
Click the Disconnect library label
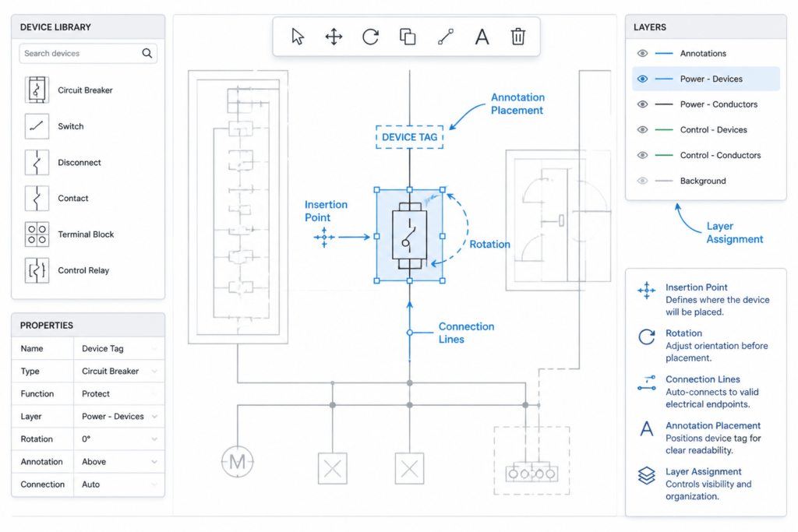coord(79,162)
